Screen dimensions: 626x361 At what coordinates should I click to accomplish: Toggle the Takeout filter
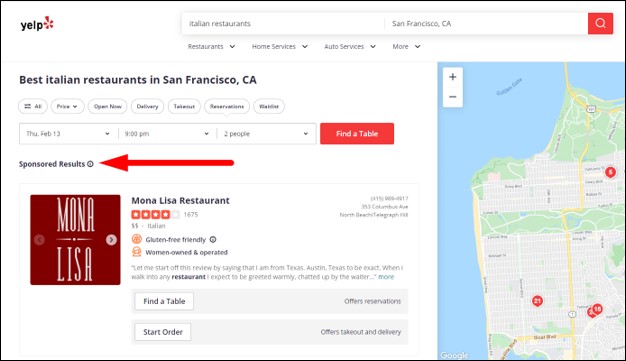(184, 106)
